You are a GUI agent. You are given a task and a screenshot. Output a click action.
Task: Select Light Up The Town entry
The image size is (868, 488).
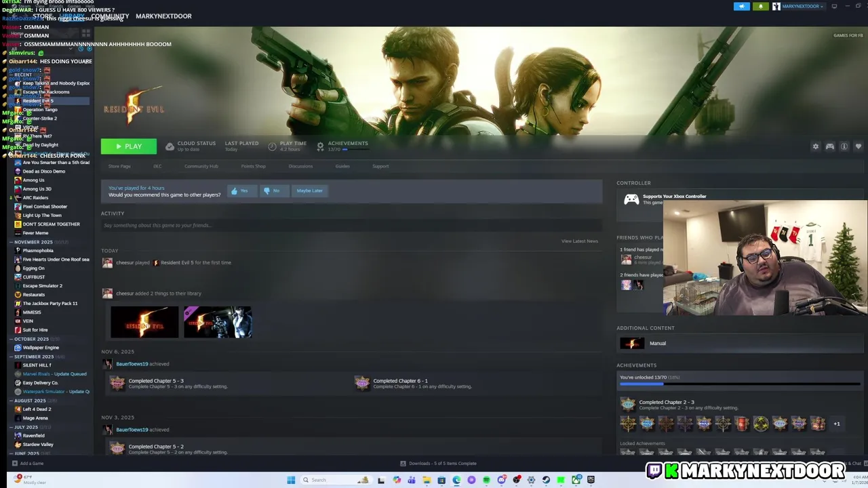pos(42,216)
